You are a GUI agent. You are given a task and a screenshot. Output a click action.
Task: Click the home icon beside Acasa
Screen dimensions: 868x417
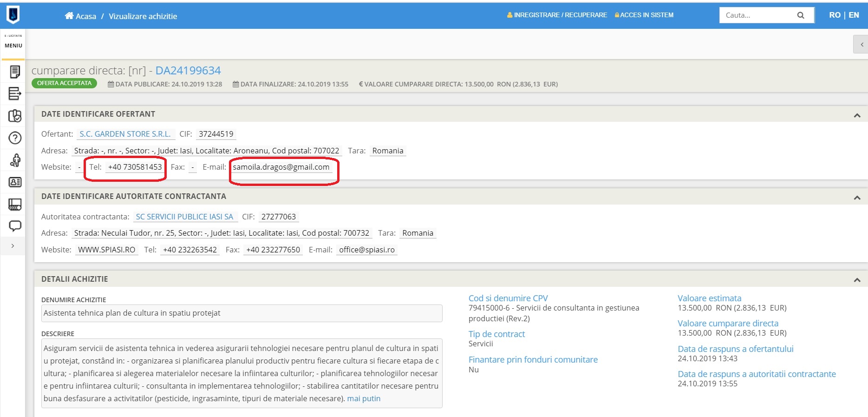click(69, 16)
